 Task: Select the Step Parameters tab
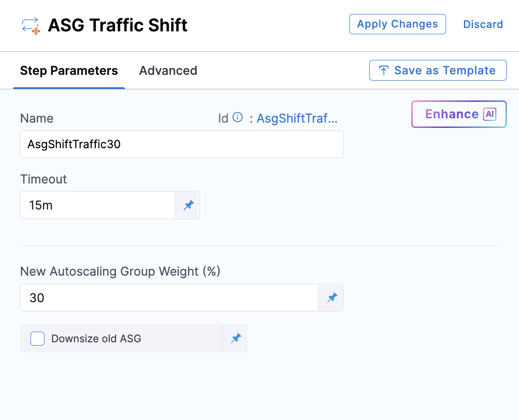pos(69,70)
